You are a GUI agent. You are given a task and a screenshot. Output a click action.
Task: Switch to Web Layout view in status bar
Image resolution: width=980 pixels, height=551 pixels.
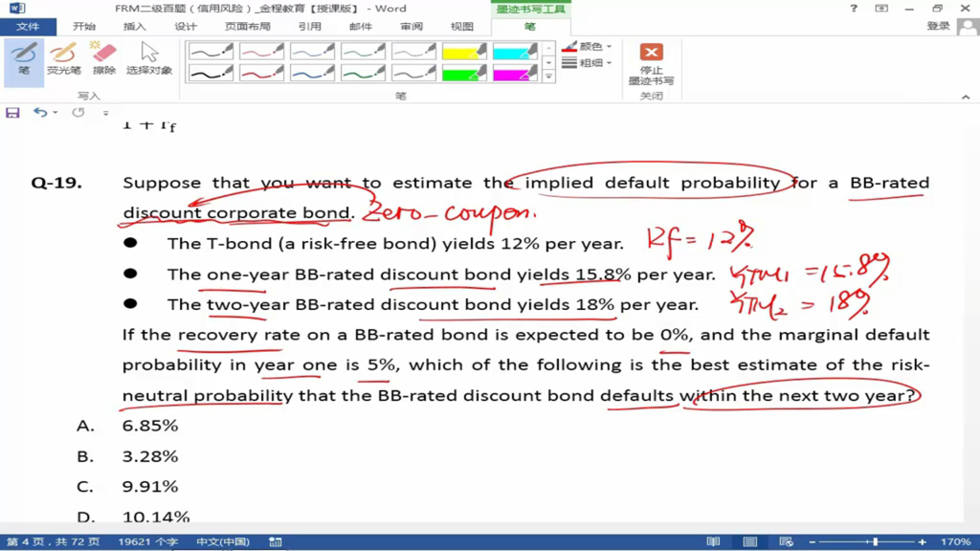click(786, 542)
